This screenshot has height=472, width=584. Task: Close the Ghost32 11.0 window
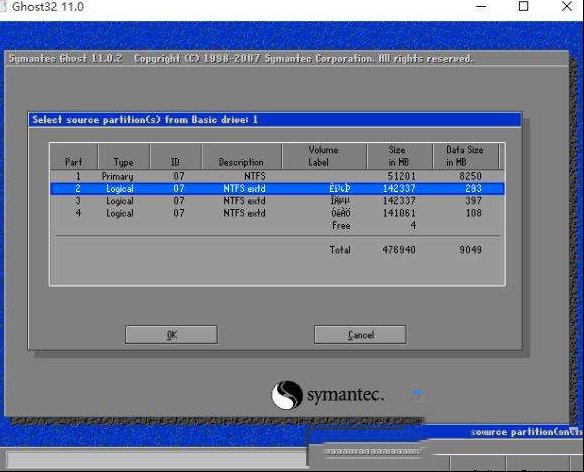[567, 6]
